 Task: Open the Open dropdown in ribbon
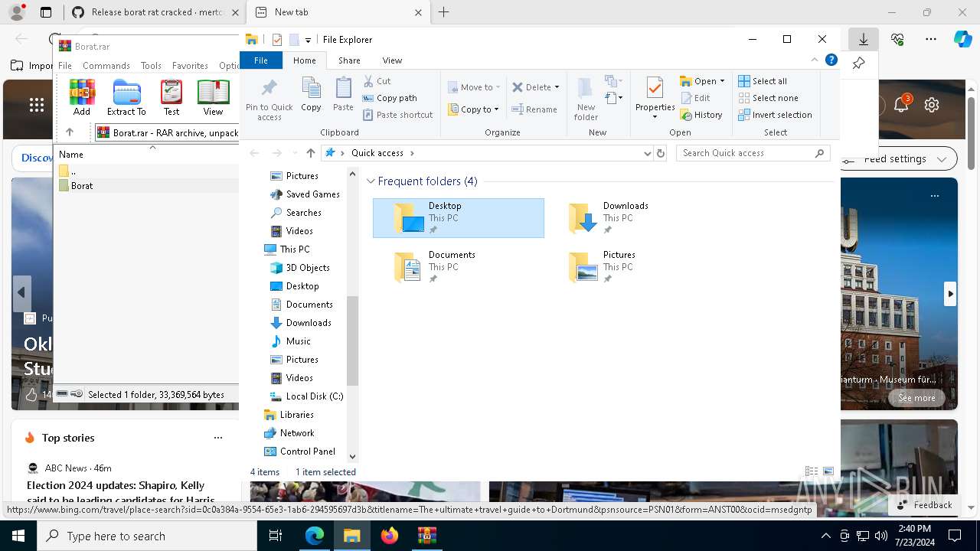(702, 81)
